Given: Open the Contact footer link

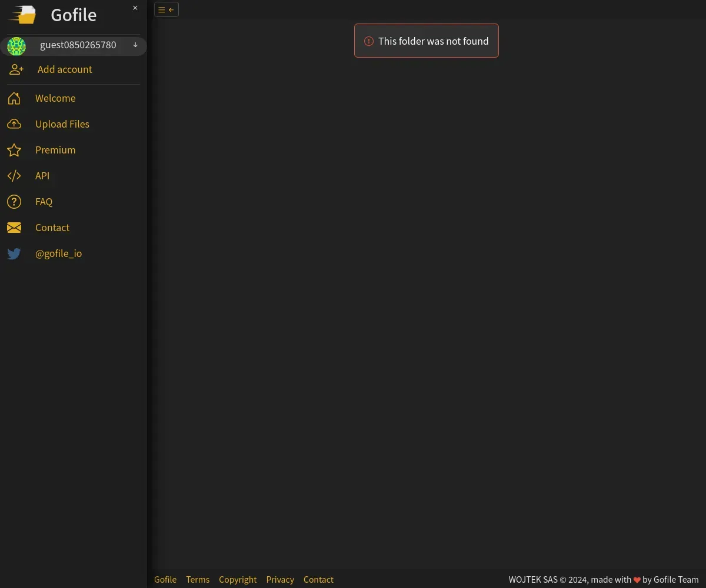Looking at the screenshot, I should click(318, 580).
